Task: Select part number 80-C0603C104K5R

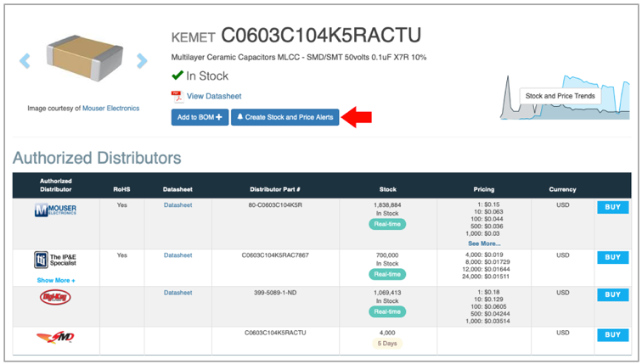Action: coord(275,205)
